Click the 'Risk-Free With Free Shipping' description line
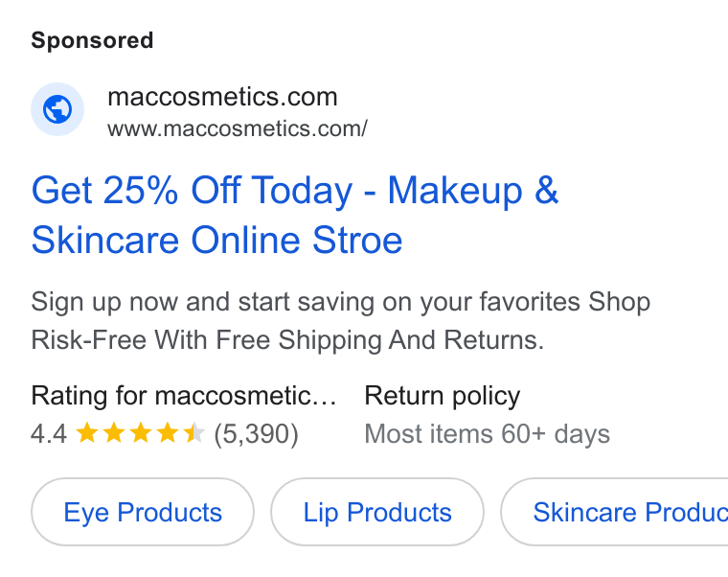 pyautogui.click(x=287, y=339)
